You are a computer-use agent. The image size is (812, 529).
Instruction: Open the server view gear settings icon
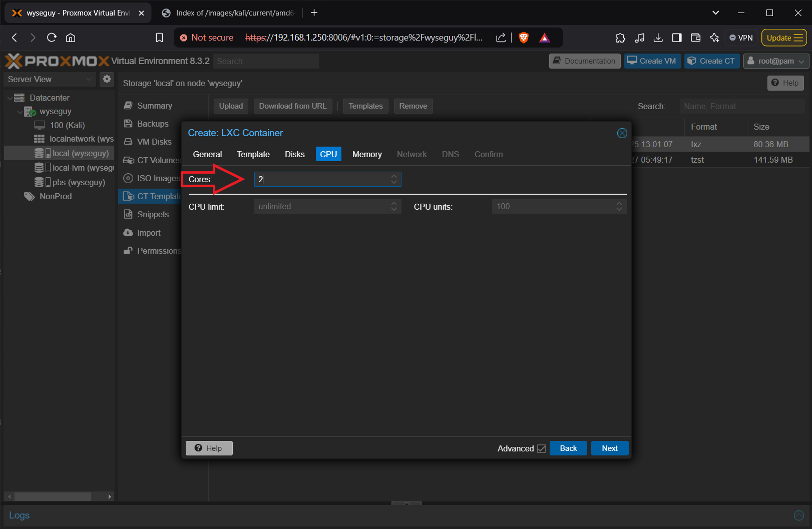coord(107,79)
